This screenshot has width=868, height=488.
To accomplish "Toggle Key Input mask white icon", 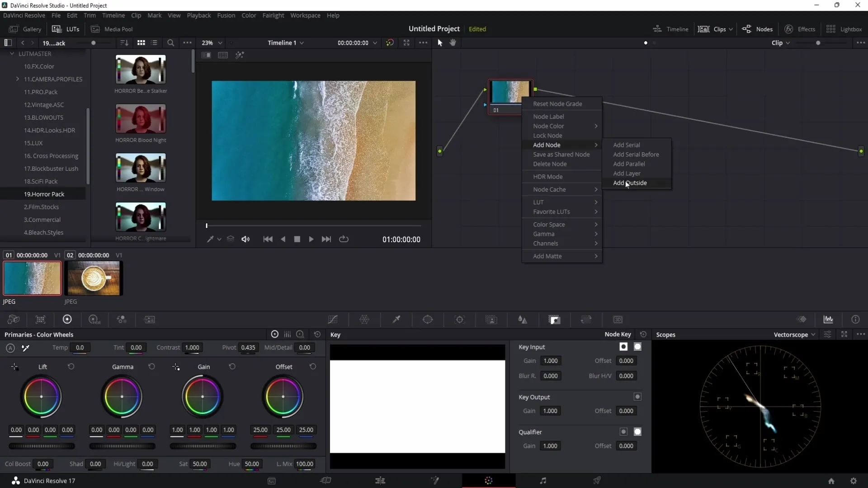I will click(637, 347).
